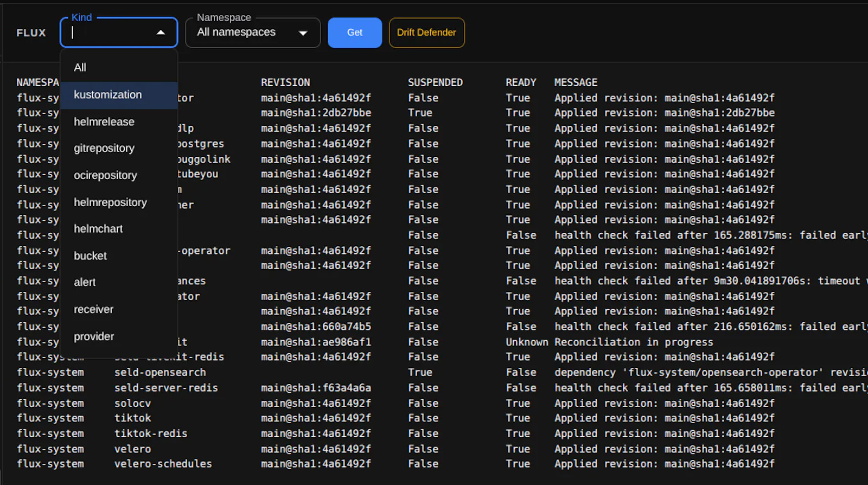
Task: Click the health check failed 165.288175ms message
Action: (x=711, y=235)
